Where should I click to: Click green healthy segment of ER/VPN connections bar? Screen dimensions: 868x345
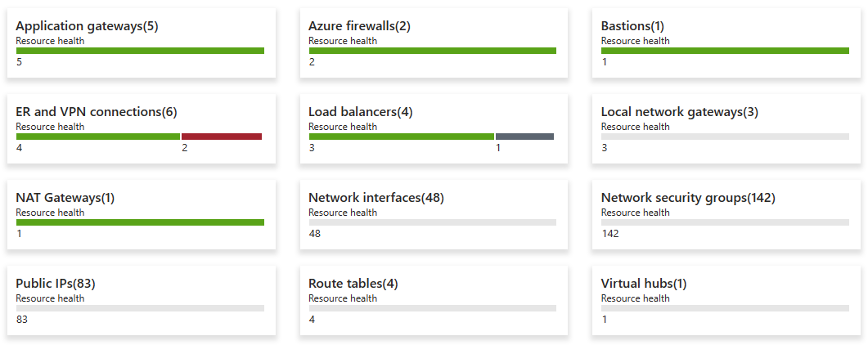[98, 137]
